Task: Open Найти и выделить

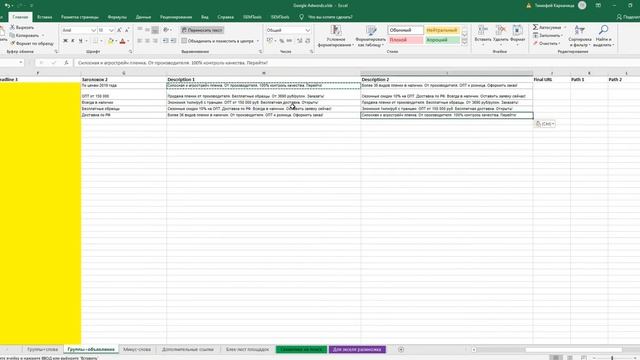Action: 603,36
